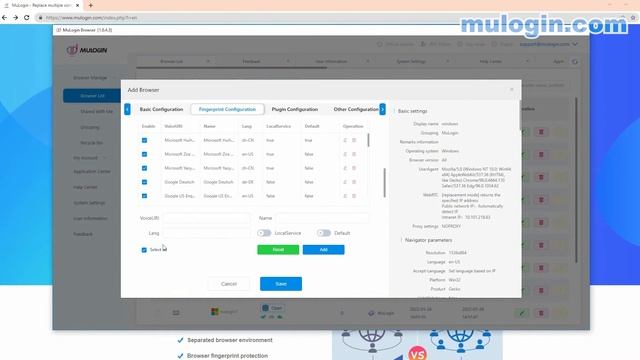Click the MuLogin logo
This screenshot has height=360, width=640.
(87, 50)
